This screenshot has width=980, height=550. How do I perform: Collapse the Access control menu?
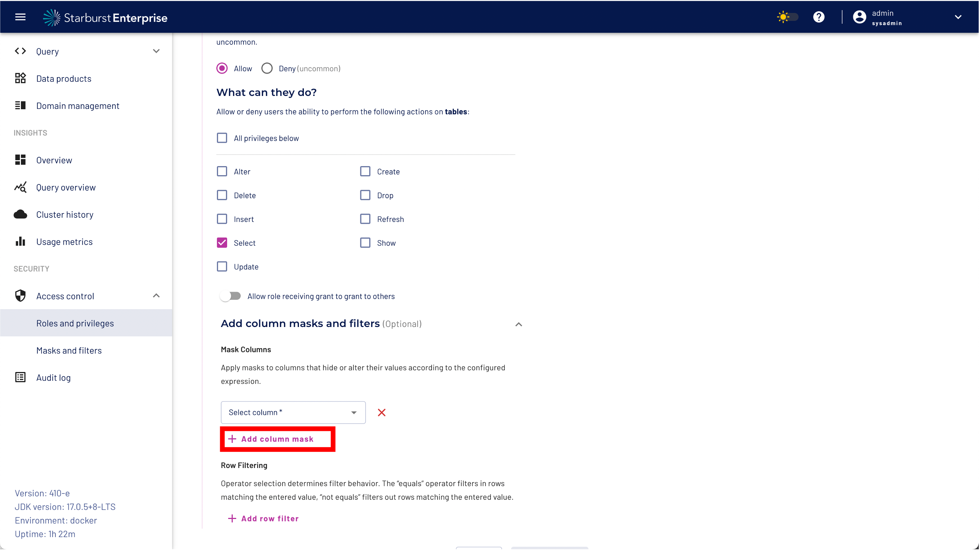156,296
